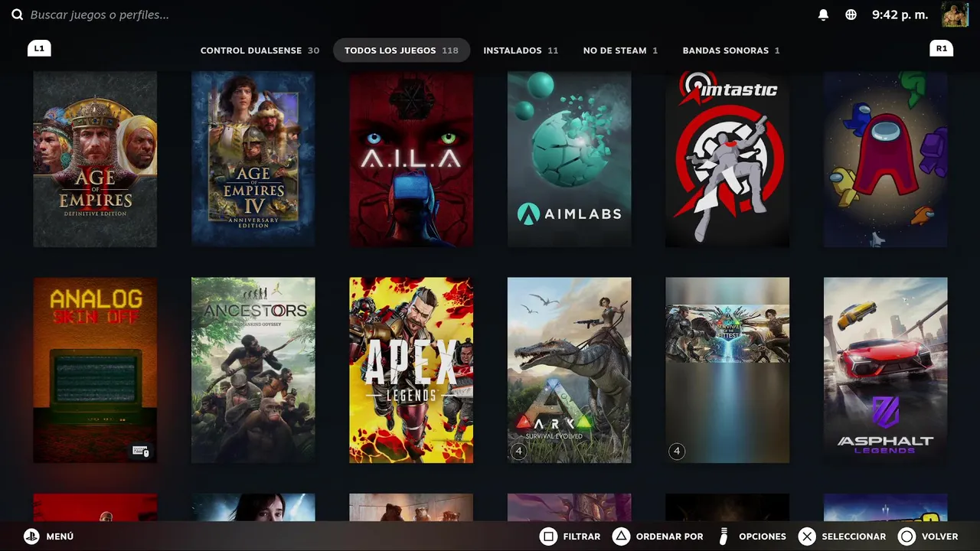This screenshot has width=980, height=551.
Task: Click the 30 count beside Control DualSense
Action: pos(314,51)
